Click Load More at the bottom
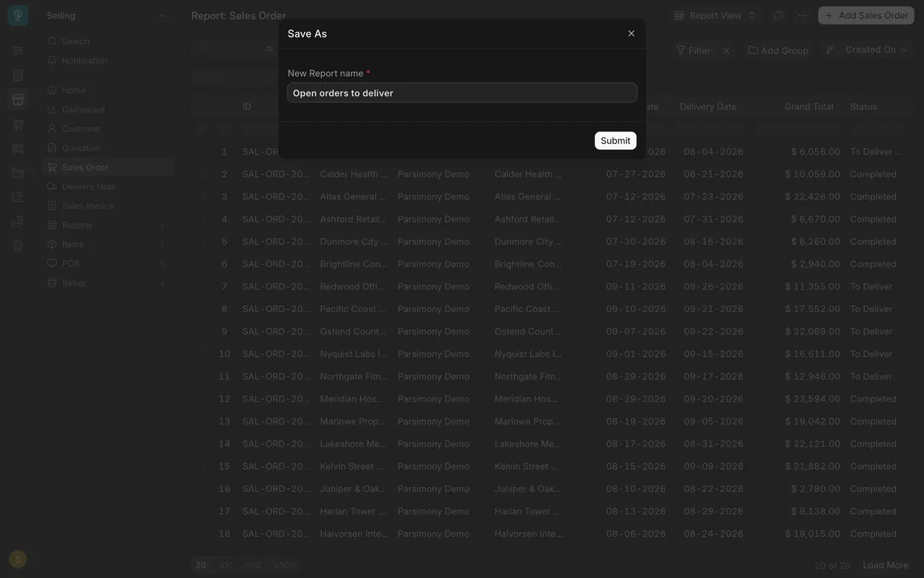 pos(886,566)
